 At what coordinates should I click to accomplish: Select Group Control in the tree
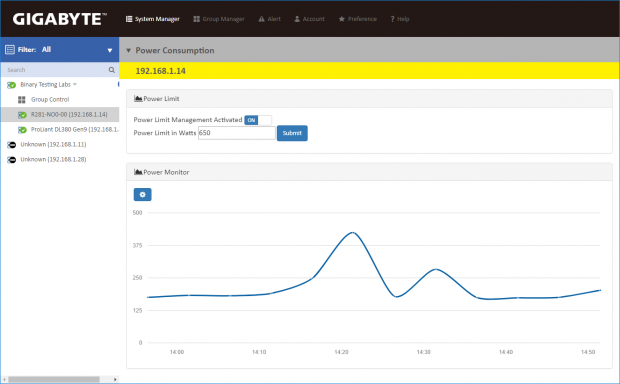(50, 100)
